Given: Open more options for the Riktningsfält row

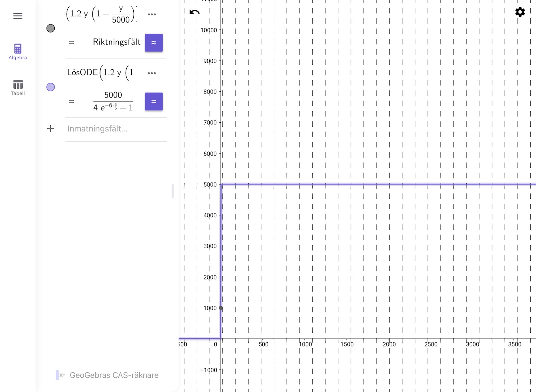Looking at the screenshot, I should coord(152,14).
